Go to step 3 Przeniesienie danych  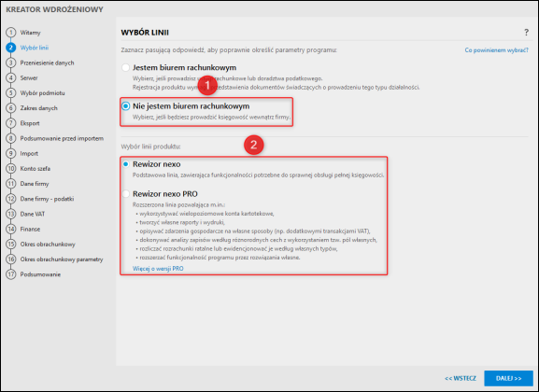[40, 63]
